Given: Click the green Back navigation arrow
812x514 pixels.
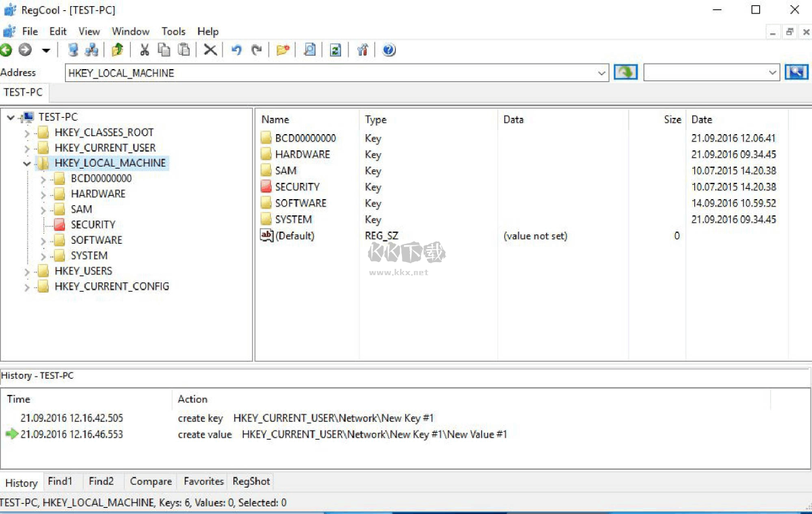Looking at the screenshot, I should click(x=6, y=50).
